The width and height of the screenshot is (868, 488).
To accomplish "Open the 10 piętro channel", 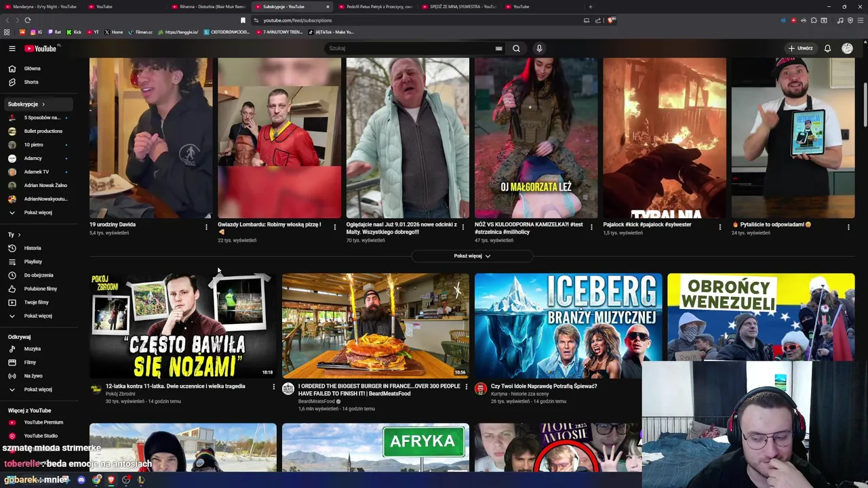I will pos(38,144).
